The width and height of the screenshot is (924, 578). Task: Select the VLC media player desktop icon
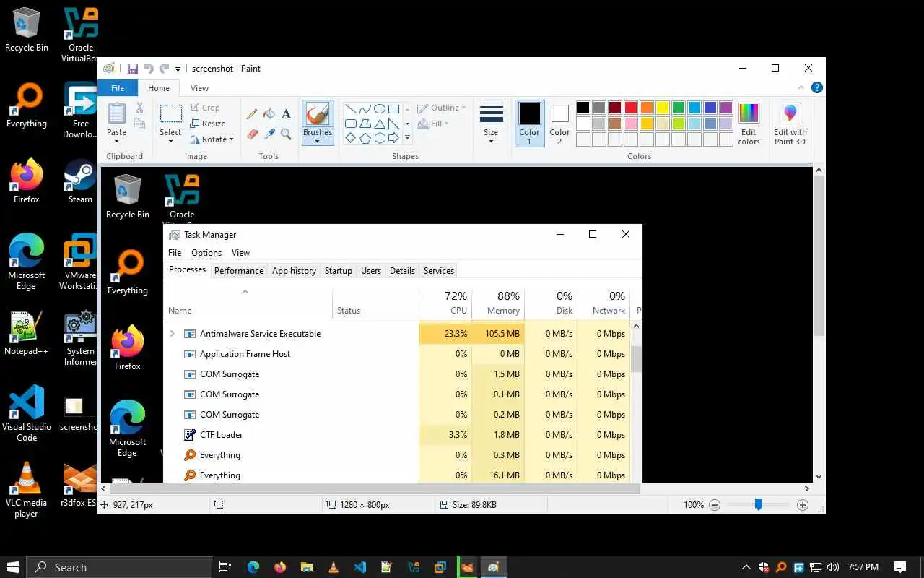click(26, 491)
